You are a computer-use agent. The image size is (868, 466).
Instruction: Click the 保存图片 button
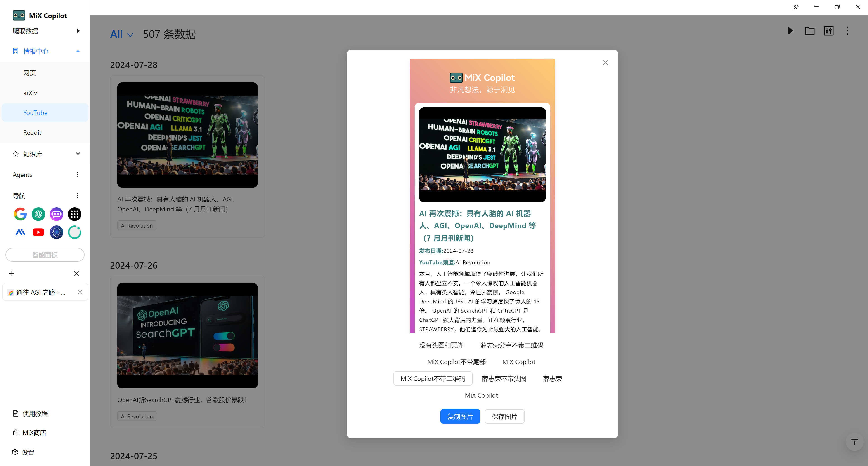(x=504, y=417)
